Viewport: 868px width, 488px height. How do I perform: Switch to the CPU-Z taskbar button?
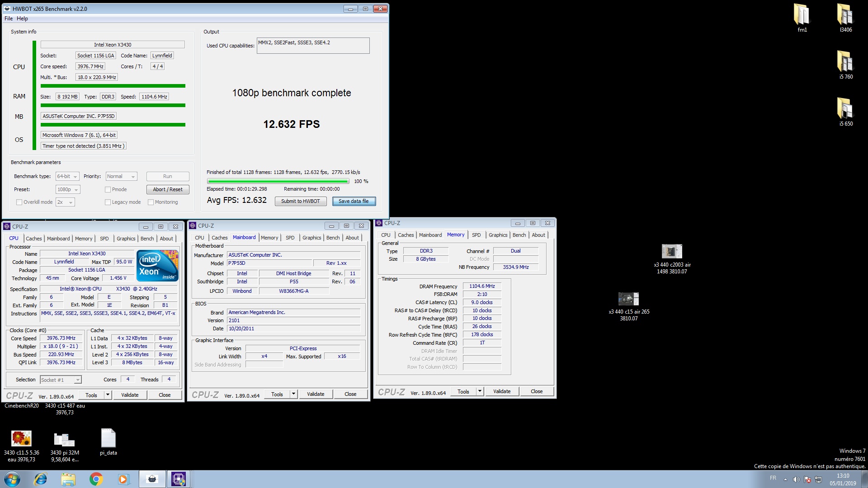[179, 479]
